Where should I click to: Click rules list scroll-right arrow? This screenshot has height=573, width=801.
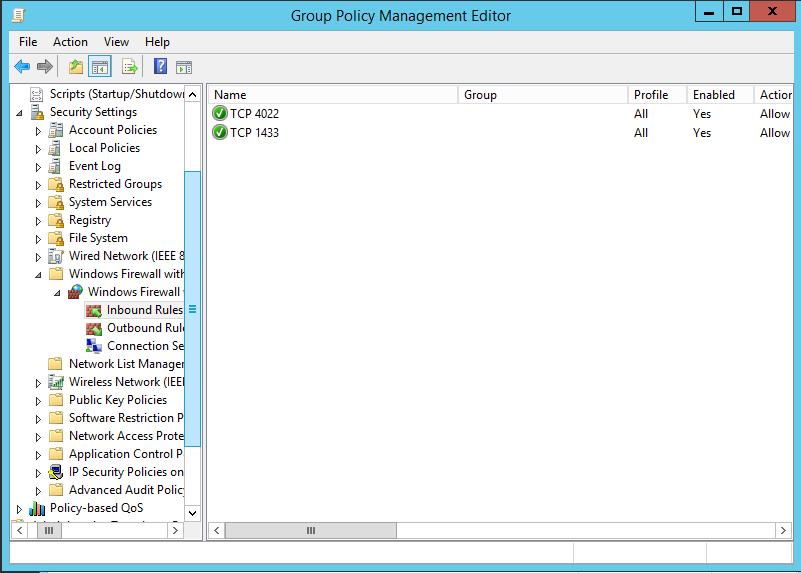[783, 531]
